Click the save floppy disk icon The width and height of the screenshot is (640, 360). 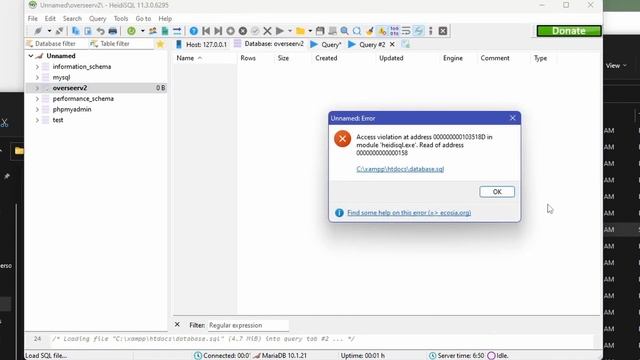click(320, 31)
